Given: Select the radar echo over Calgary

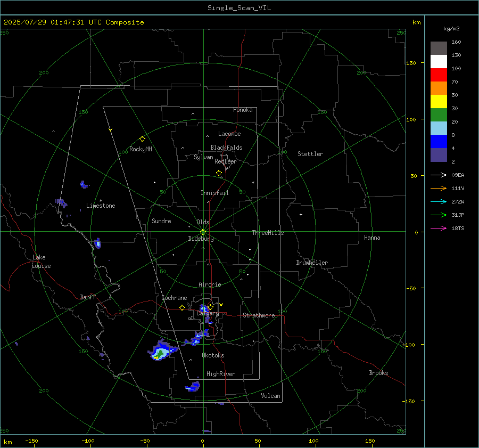Looking at the screenshot, I should tap(204, 308).
